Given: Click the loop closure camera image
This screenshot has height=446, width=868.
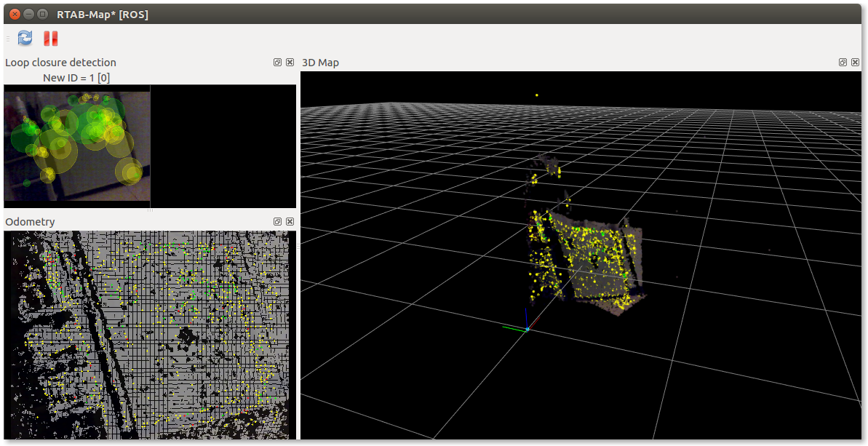Looking at the screenshot, I should [x=77, y=143].
